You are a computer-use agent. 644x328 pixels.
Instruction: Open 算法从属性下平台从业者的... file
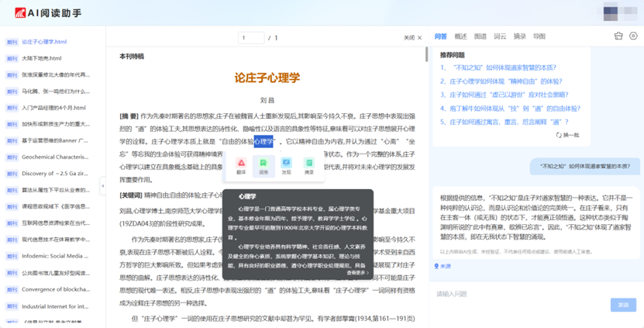(x=56, y=190)
